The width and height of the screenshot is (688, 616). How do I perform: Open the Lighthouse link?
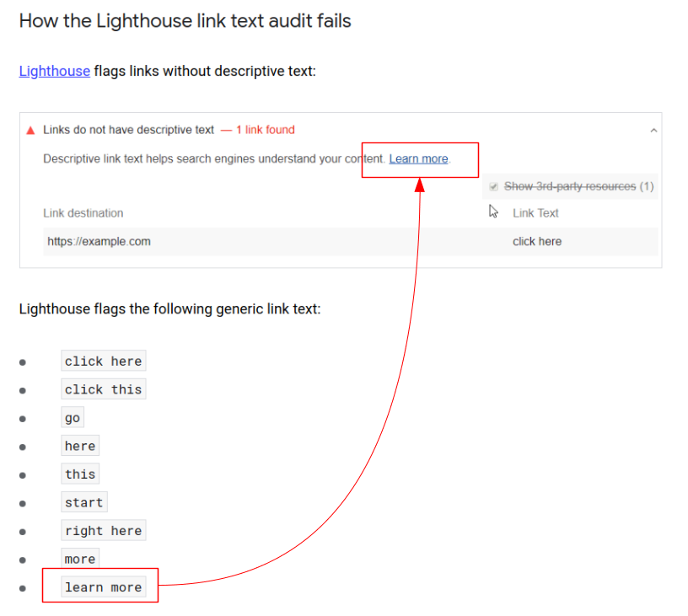click(x=54, y=71)
